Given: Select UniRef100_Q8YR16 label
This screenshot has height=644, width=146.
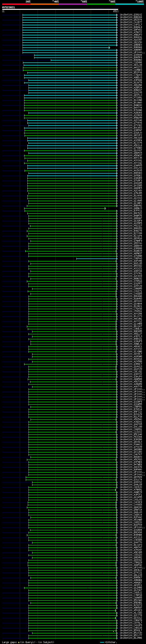Looking at the screenshot, I should click(x=131, y=238).
